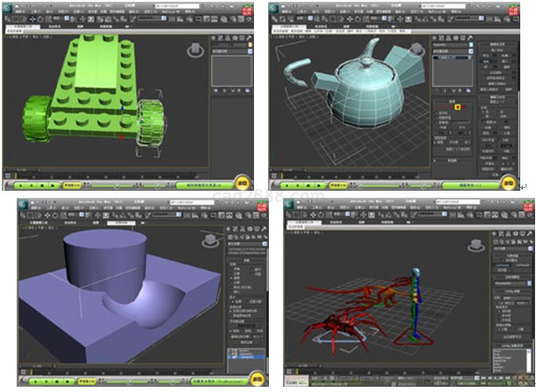This screenshot has width=536, height=392.
Task: Click the 3ds Max logo in the green tank window
Action: [7, 7]
